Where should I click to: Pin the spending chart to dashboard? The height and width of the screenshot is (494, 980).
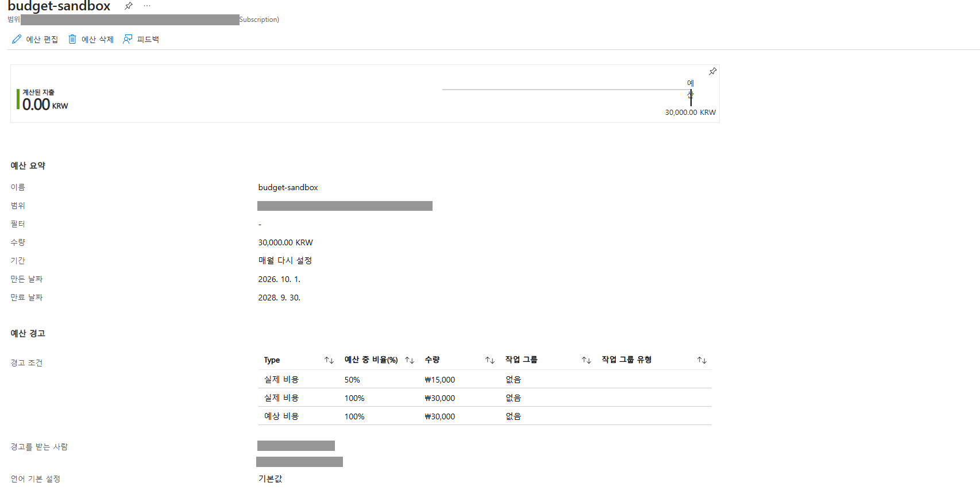pos(712,71)
